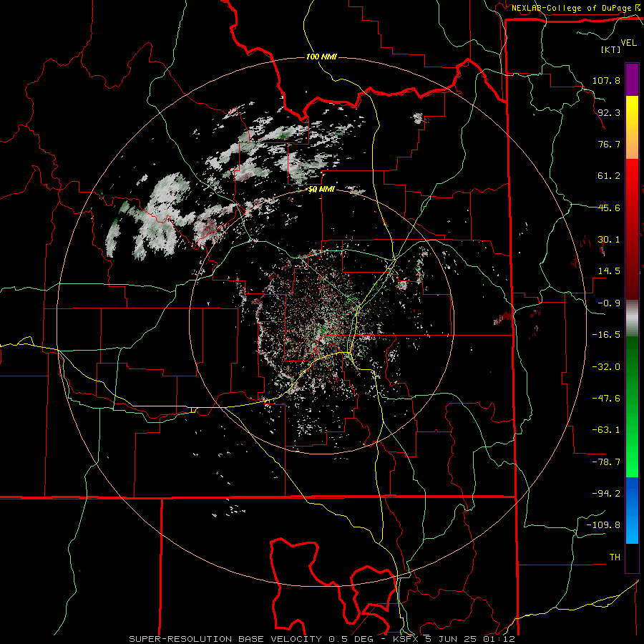
Task: Select the 14.5 scale value
Action: pos(609,271)
